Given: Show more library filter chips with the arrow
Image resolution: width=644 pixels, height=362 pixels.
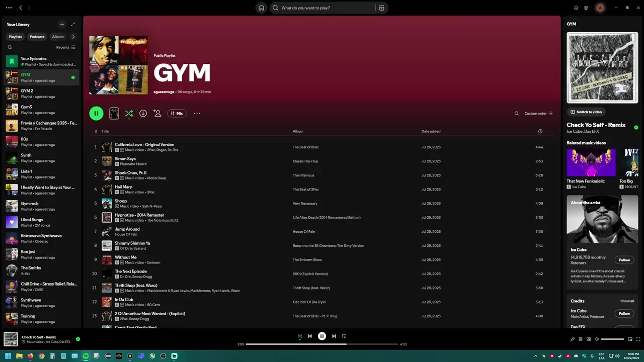Looking at the screenshot, I should [x=73, y=37].
